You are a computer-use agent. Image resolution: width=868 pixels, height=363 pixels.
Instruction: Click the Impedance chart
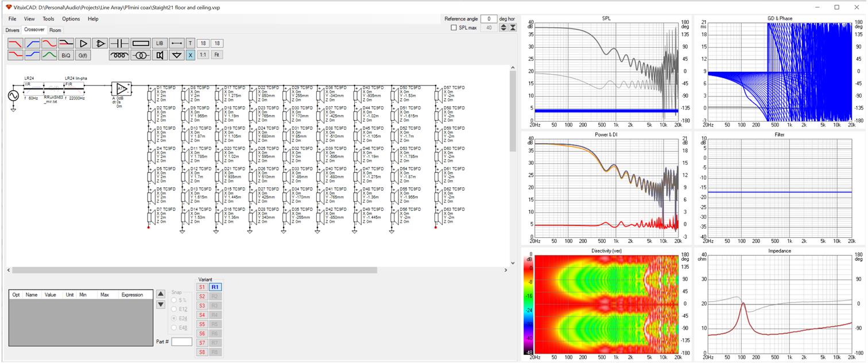779,304
